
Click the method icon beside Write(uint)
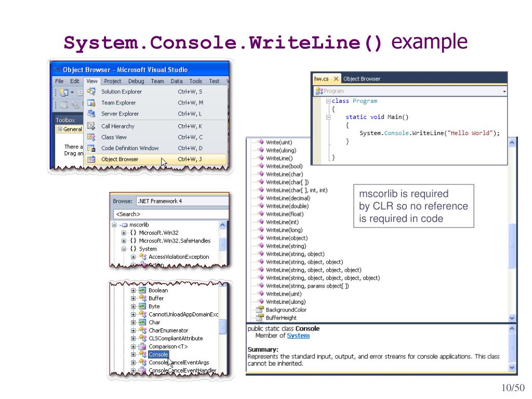tap(261, 142)
